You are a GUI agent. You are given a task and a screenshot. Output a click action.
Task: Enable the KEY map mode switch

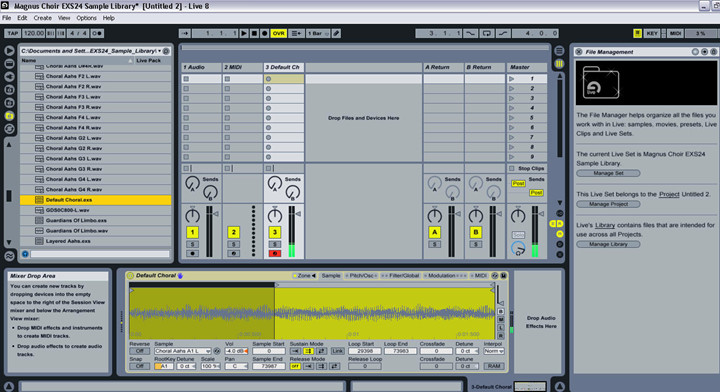point(652,34)
